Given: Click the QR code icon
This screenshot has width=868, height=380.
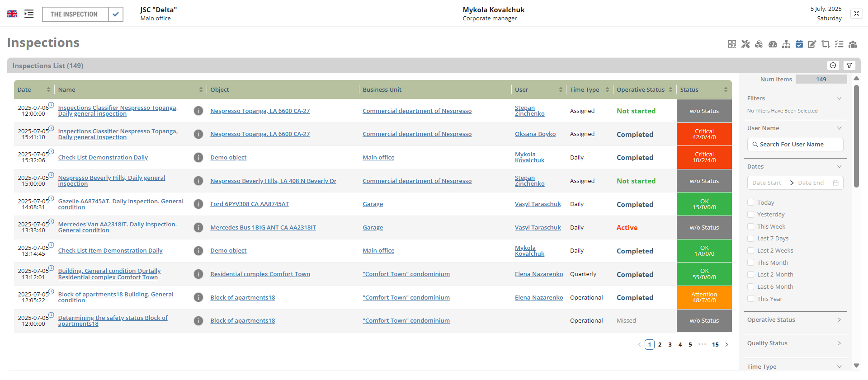Looking at the screenshot, I should point(732,44).
